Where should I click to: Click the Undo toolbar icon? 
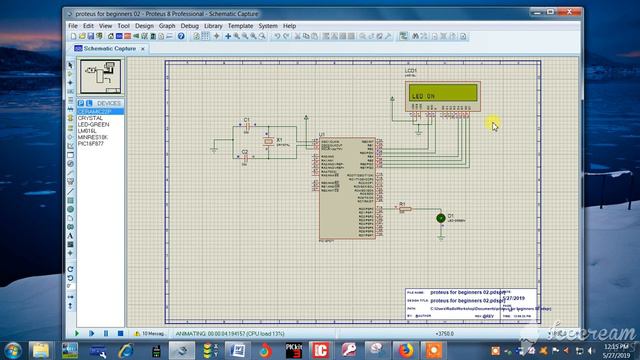coord(277,36)
